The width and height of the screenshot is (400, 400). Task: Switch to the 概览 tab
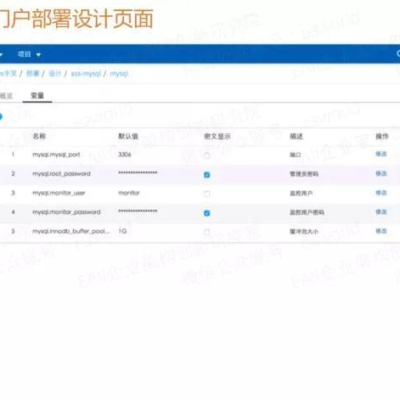[x=6, y=96]
